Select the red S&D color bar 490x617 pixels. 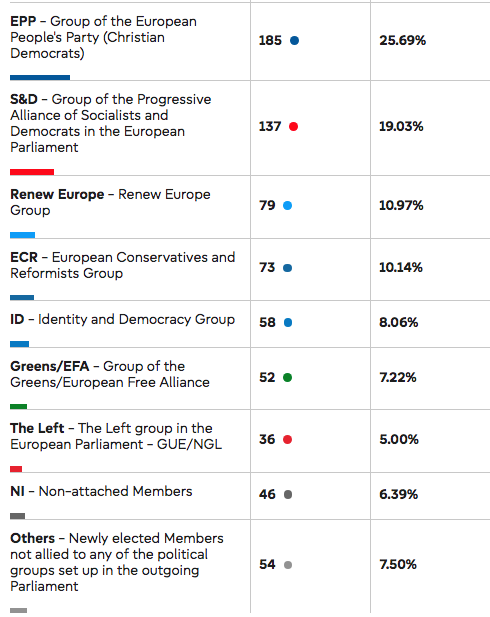tap(32, 172)
